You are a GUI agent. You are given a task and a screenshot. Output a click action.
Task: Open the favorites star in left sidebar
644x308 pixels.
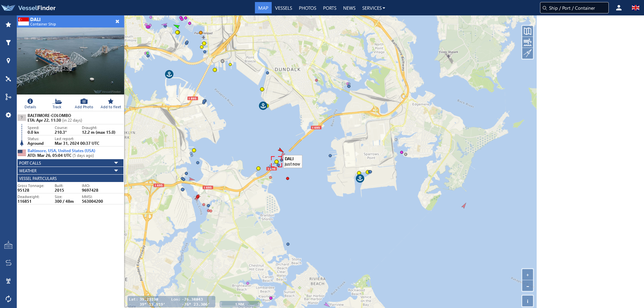8,24
